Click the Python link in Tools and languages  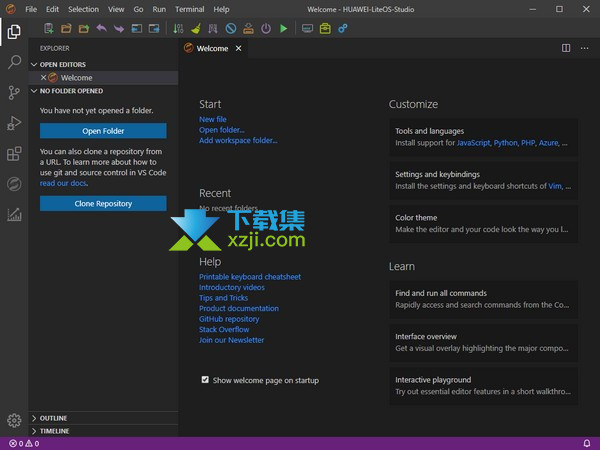click(505, 143)
